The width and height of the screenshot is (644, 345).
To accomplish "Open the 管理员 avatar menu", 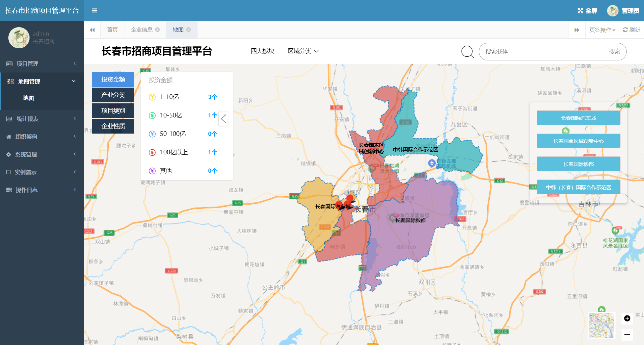I will click(x=623, y=11).
